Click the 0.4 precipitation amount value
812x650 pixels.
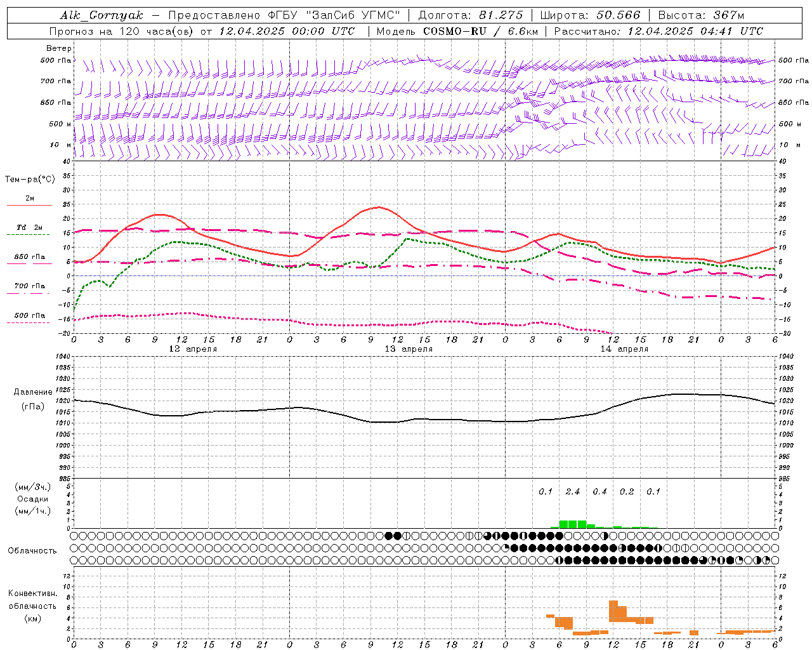[599, 491]
